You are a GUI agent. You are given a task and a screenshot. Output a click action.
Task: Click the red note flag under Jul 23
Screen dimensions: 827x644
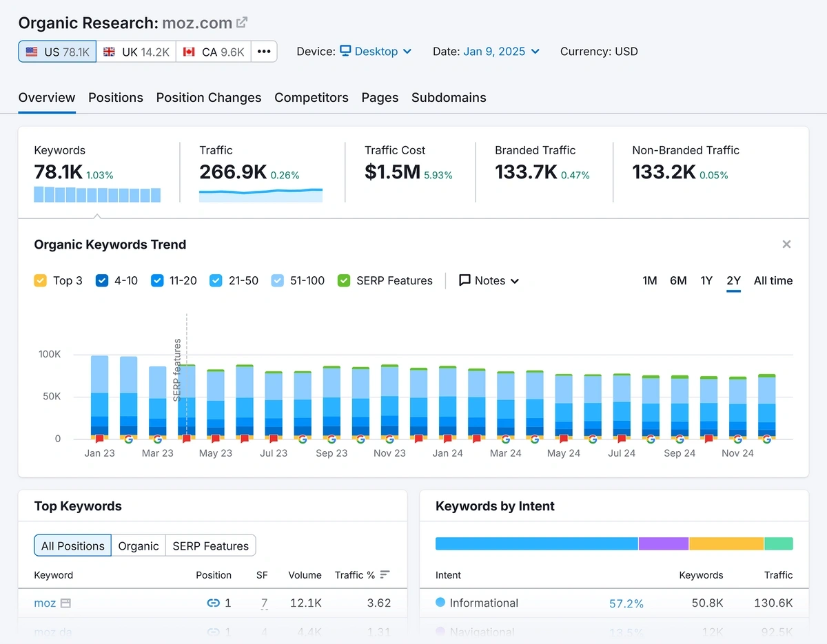coord(274,439)
